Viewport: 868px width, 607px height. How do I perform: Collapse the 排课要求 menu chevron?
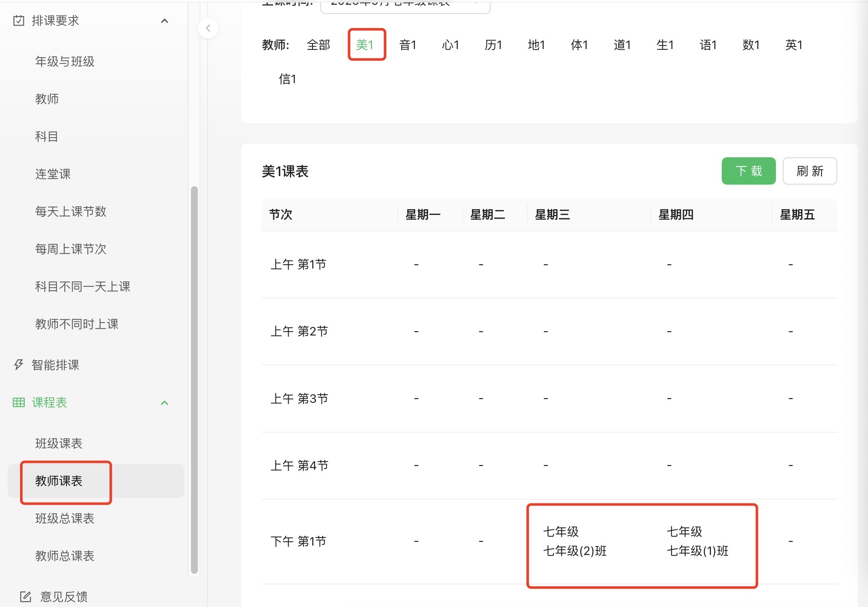click(x=165, y=21)
